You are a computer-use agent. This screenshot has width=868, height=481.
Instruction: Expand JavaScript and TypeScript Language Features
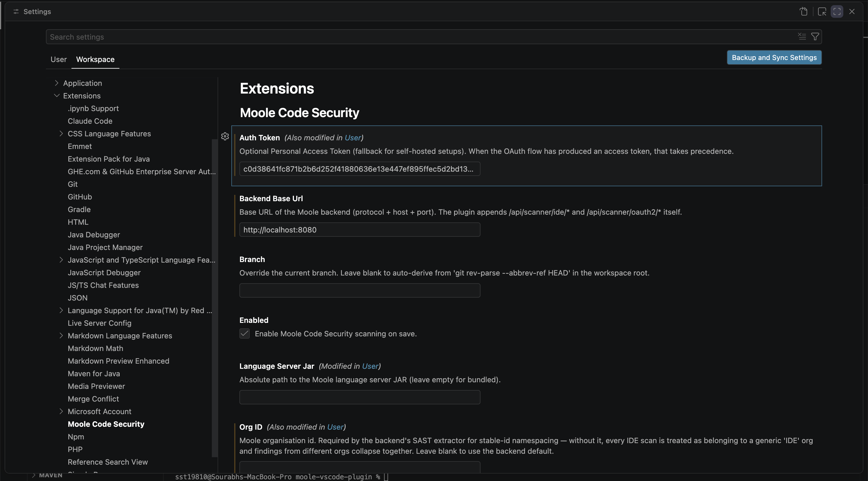(x=61, y=260)
